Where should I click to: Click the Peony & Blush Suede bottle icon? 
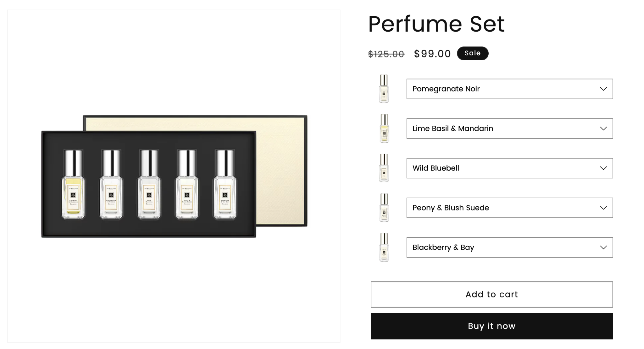[383, 208]
